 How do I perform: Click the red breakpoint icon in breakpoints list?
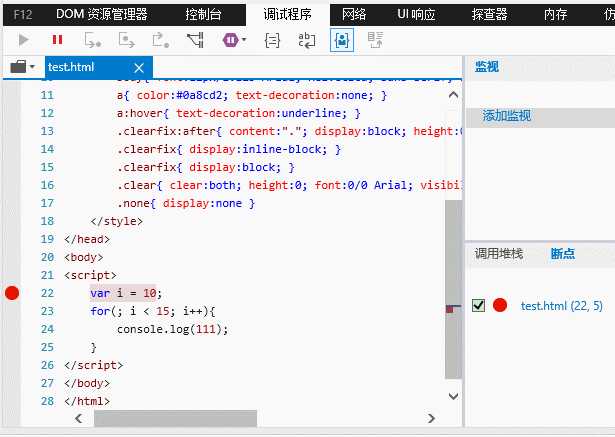500,305
